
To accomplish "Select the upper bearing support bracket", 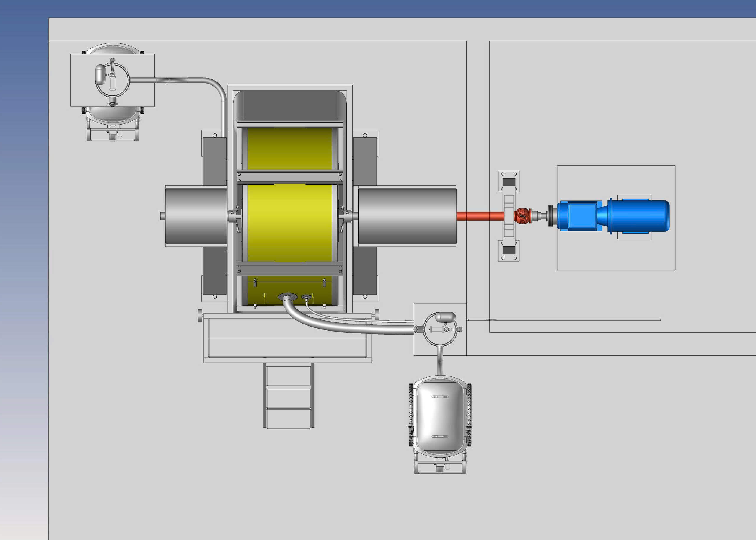I will [x=509, y=182].
